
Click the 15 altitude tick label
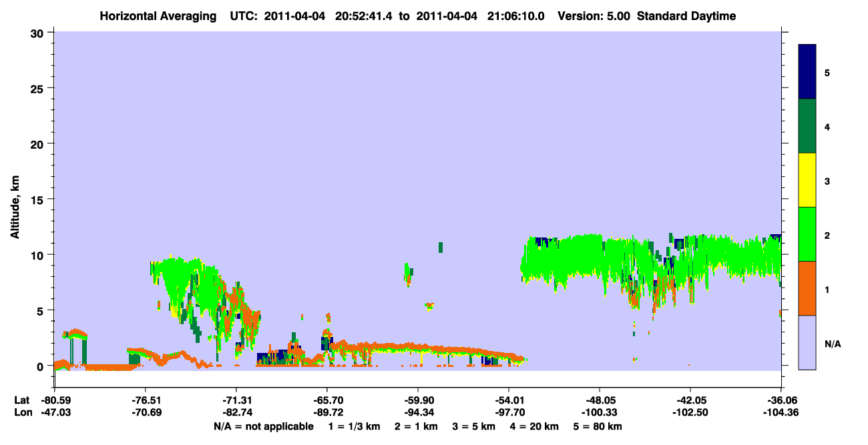pos(38,199)
